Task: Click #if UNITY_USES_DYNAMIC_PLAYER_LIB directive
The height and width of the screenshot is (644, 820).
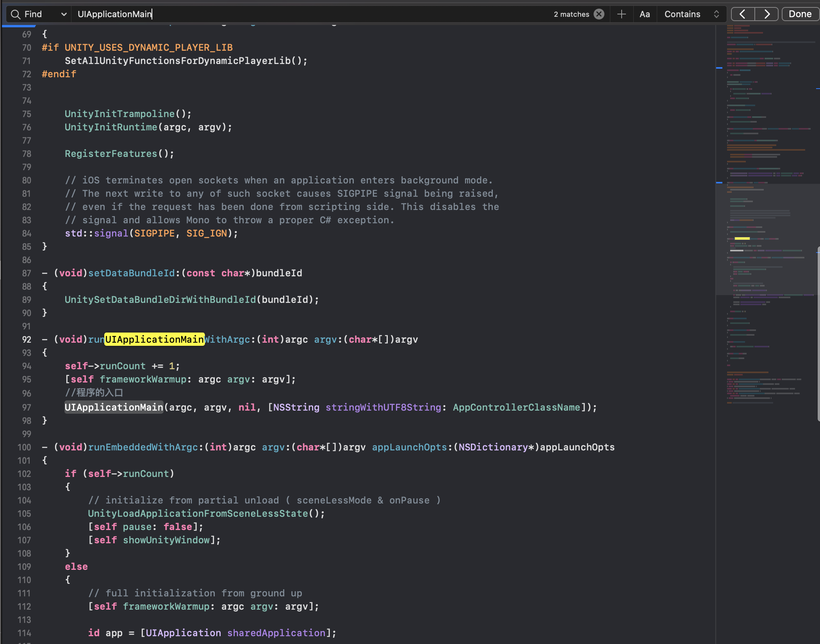Action: (137, 48)
